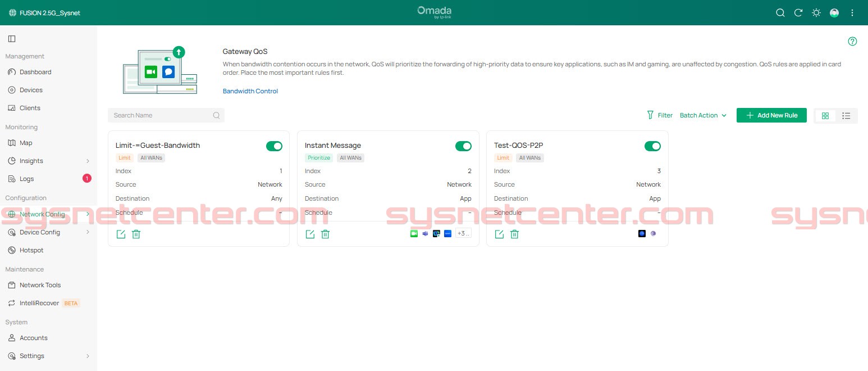Screen dimensions: 868x371
Task: Open the Batch Action dropdown
Action: [x=703, y=115]
